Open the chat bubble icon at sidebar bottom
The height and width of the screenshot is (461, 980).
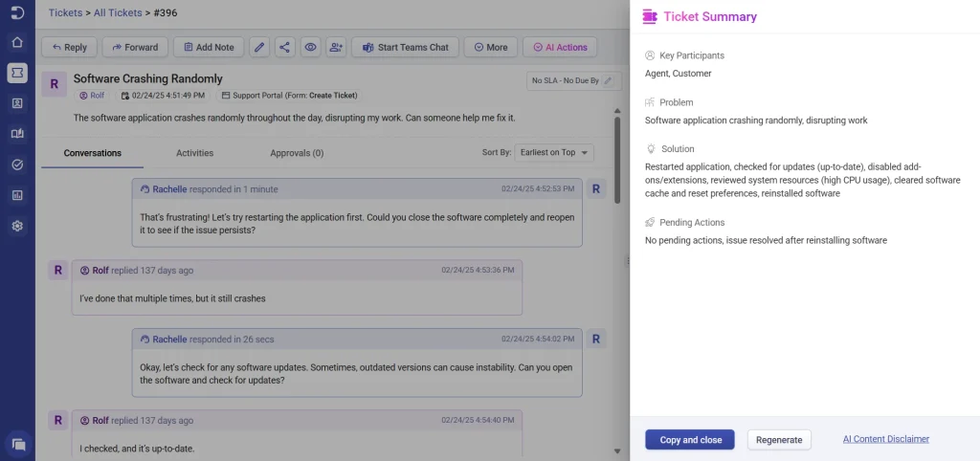pyautogui.click(x=19, y=445)
